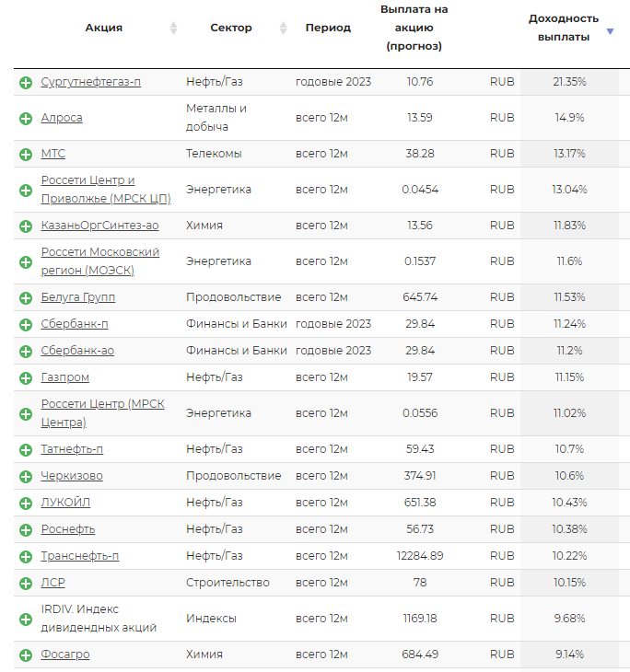
Task: Expand Россети Центр и Приволжье row plus
Action: point(26,191)
